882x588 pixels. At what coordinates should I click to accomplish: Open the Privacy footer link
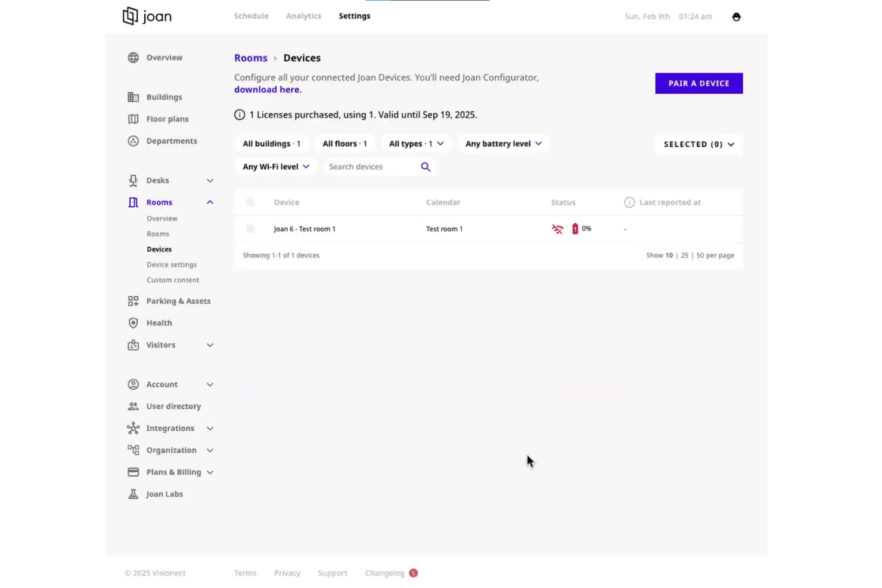point(287,573)
